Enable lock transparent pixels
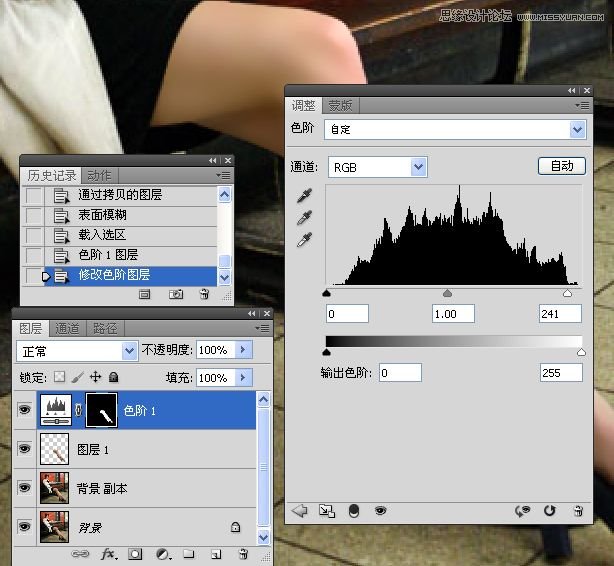 tap(60, 377)
